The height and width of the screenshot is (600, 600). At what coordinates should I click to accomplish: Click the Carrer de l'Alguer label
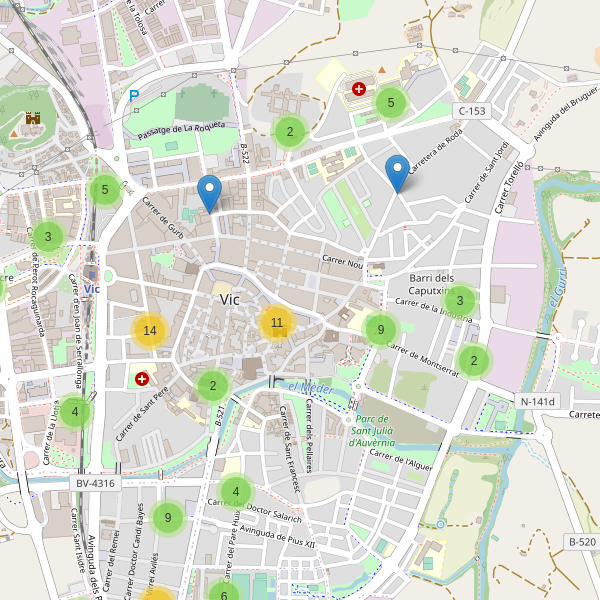coord(401,460)
